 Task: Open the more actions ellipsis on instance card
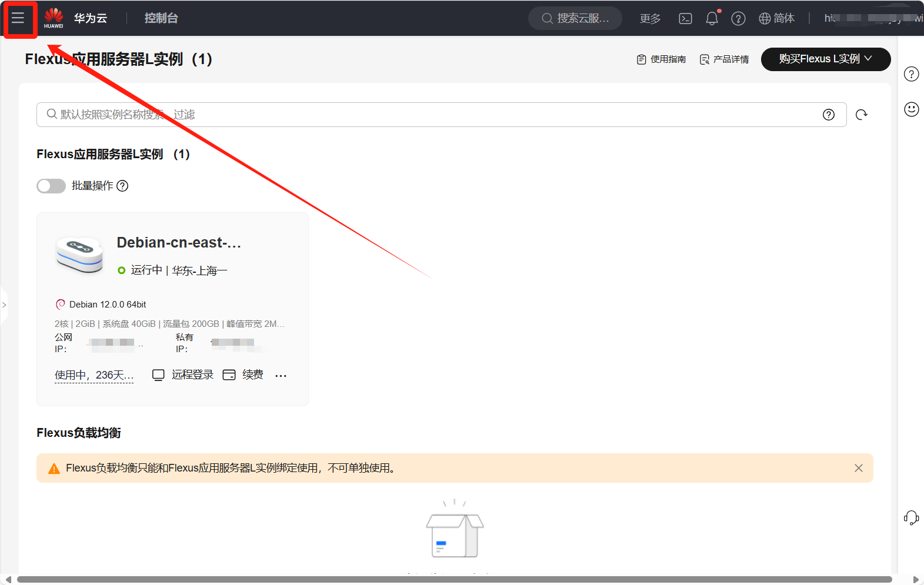pos(281,376)
